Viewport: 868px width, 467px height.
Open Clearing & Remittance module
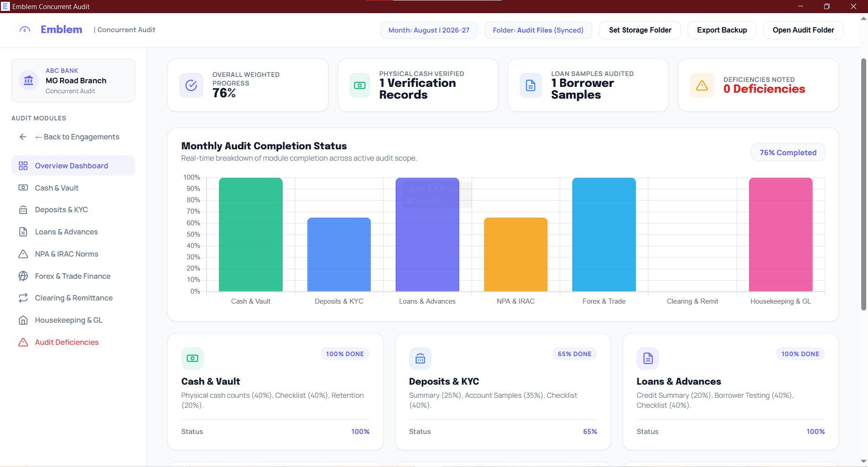(x=73, y=298)
